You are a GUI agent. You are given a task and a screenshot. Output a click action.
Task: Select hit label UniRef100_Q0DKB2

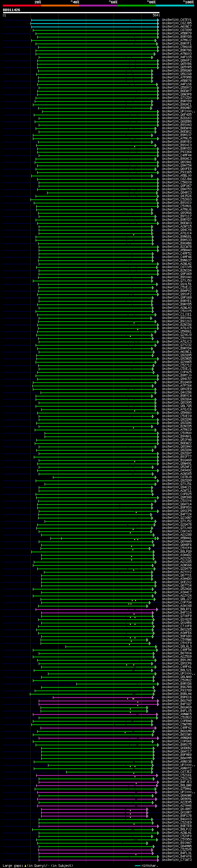[x=177, y=748]
